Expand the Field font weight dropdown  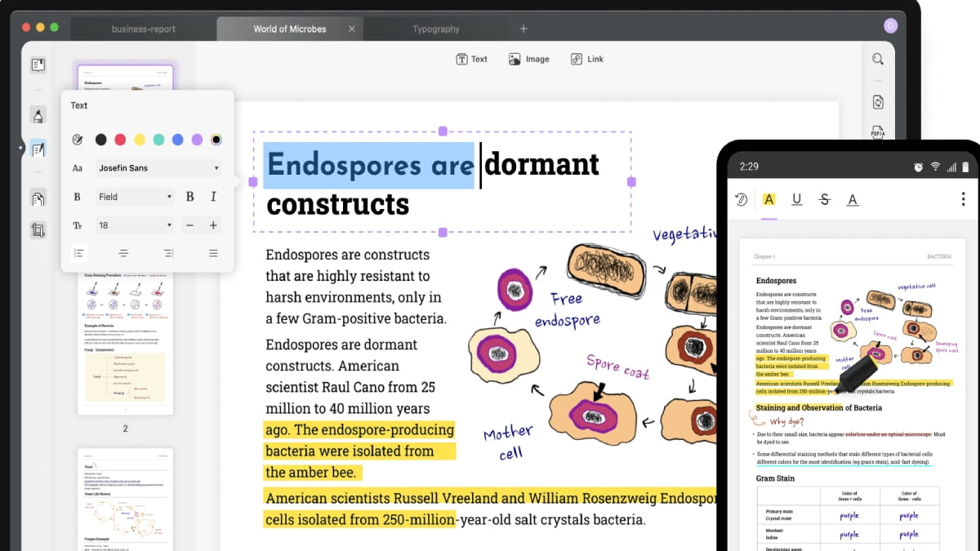(x=135, y=197)
